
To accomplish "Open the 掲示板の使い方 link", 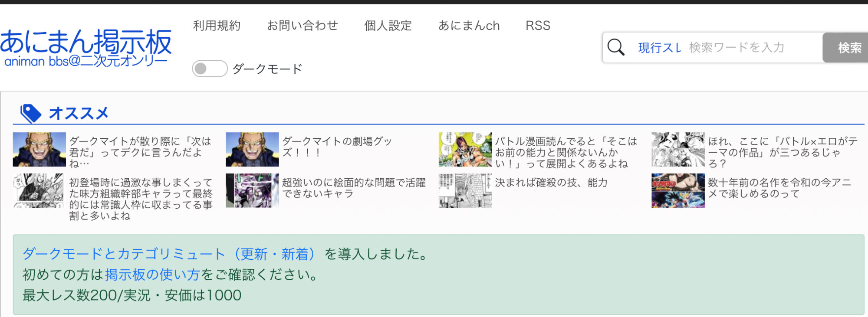I will coord(152,275).
